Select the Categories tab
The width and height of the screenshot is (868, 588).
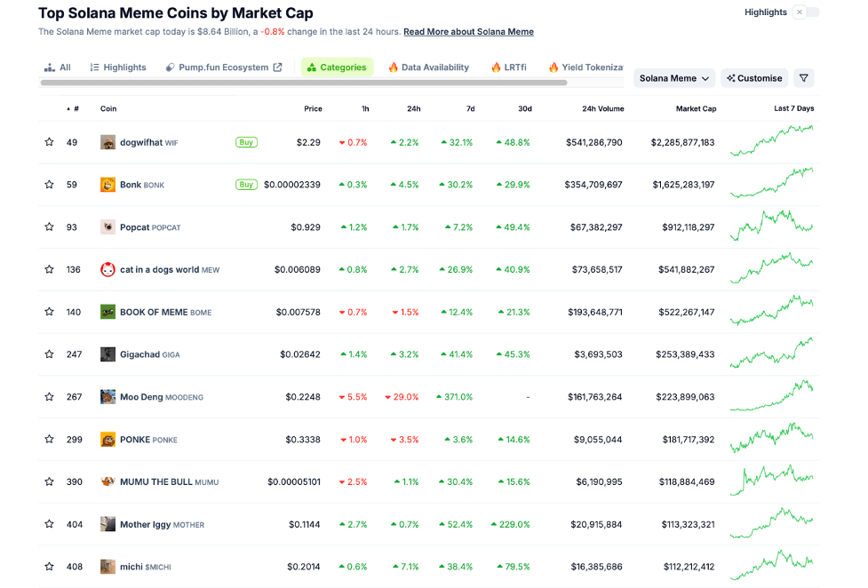point(337,67)
